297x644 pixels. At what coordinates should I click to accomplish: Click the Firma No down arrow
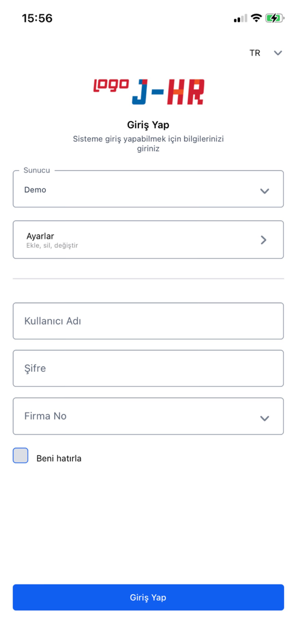tap(265, 418)
